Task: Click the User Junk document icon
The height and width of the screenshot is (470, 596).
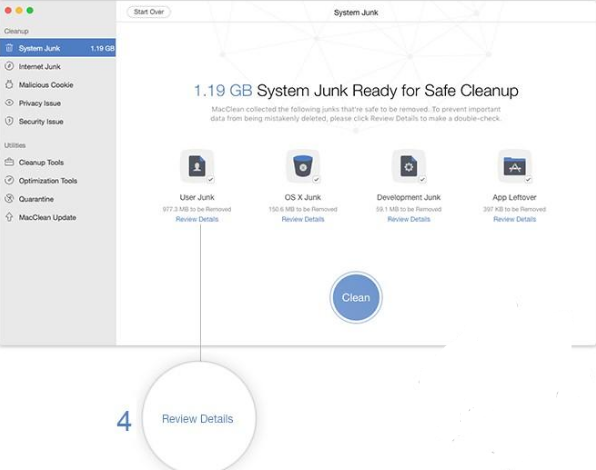Action: [197, 166]
